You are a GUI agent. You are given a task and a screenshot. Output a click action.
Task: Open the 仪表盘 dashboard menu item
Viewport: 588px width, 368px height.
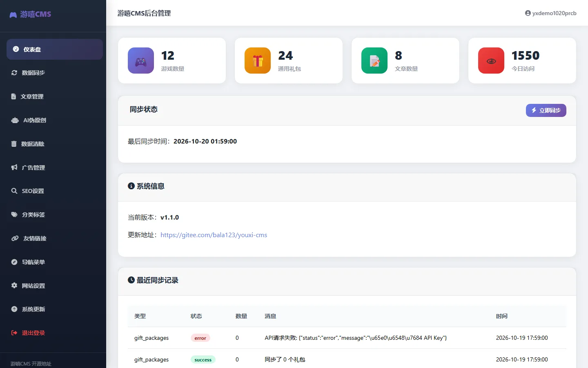(55, 49)
